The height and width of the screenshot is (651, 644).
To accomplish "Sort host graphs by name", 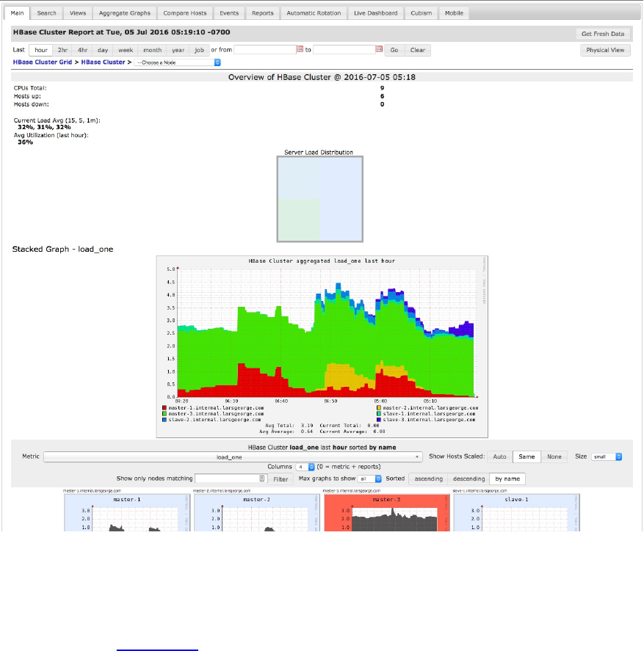I will click(x=507, y=479).
